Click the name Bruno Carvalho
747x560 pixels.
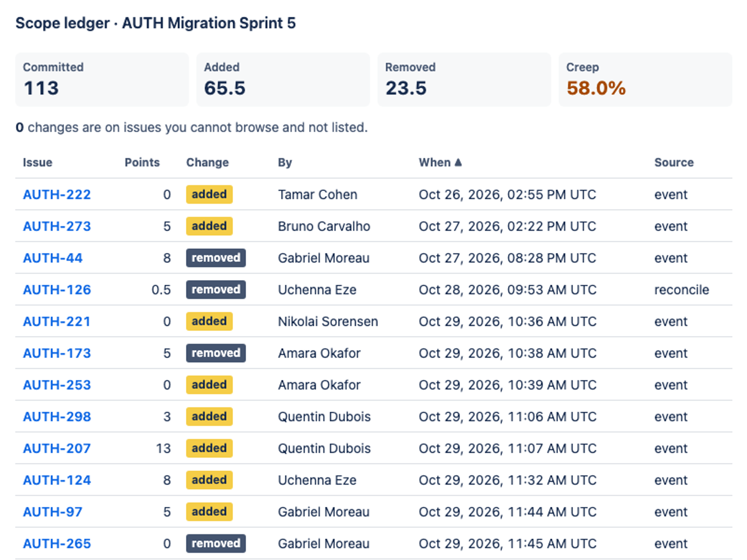324,226
